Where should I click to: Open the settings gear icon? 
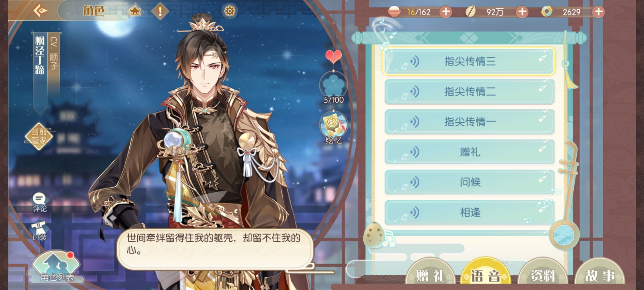[230, 11]
